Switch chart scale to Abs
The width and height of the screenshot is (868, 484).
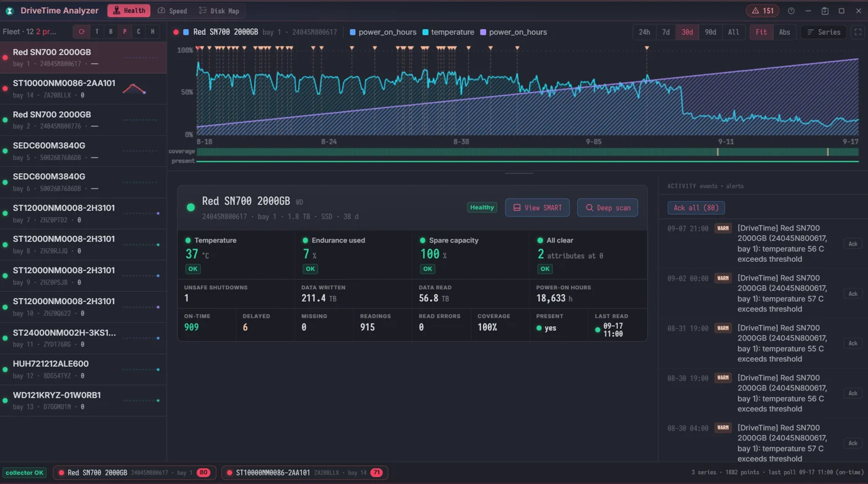(x=784, y=32)
